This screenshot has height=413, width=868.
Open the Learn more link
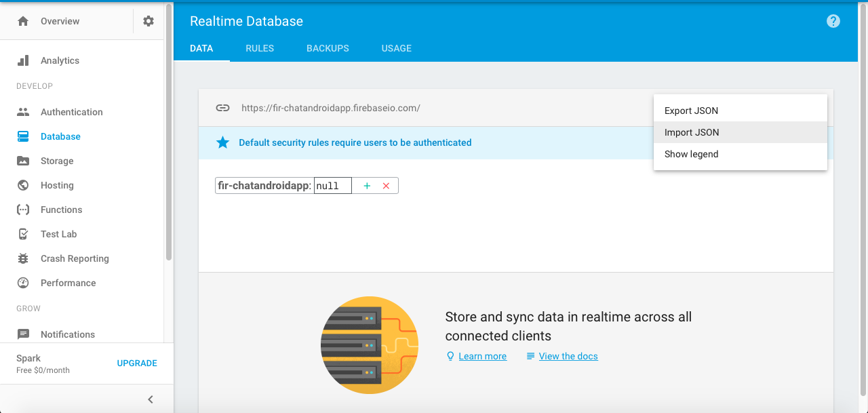click(482, 356)
